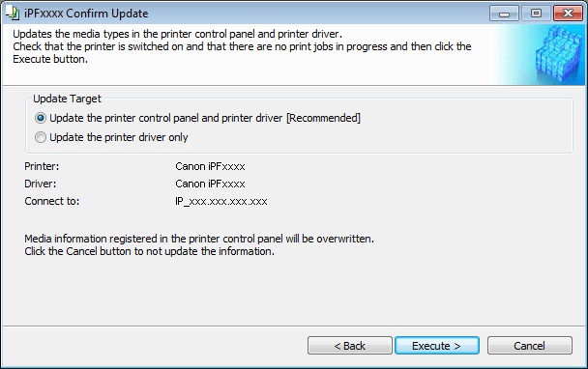Click the Printer: field label
The height and width of the screenshot is (369, 588).
coord(42,166)
